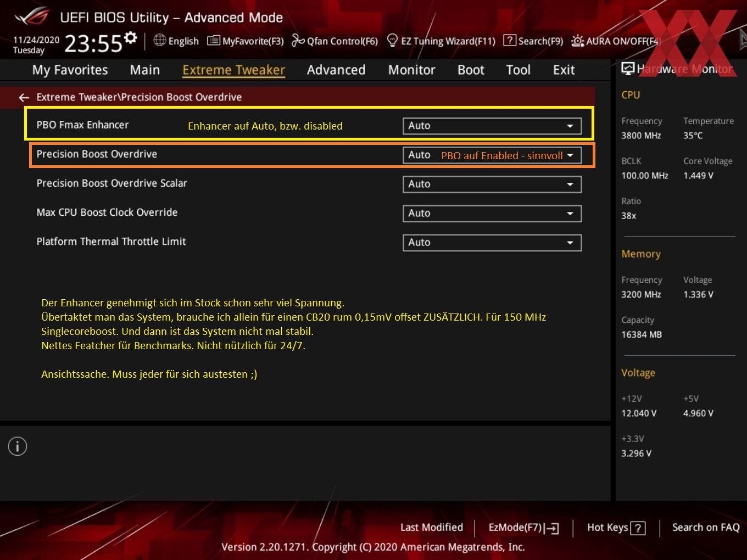
Task: Open the Hot Keys help
Action: pos(616,528)
